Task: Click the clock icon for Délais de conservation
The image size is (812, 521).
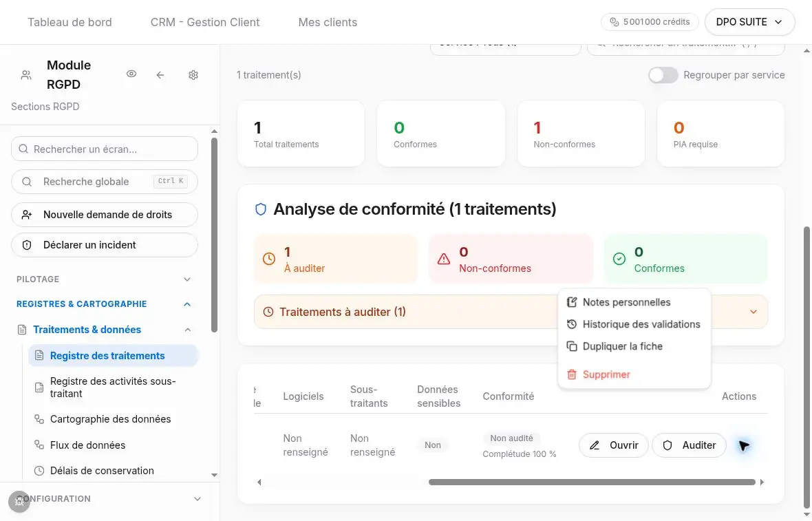Action: point(39,471)
